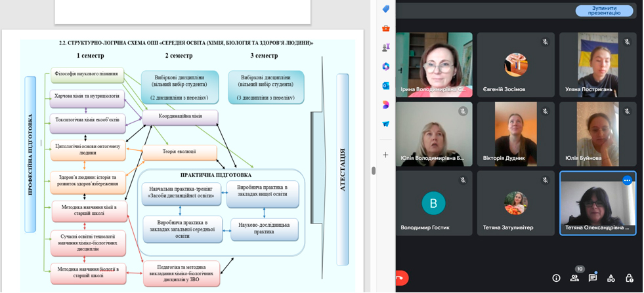This screenshot has width=644, height=293.
Task: Click the muted mic on Євгеній Зосімов's tile
Action: pyautogui.click(x=545, y=42)
